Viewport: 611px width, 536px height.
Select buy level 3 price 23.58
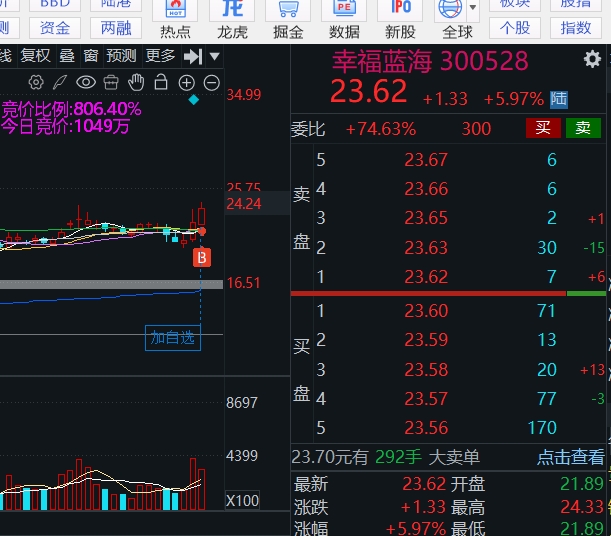pos(426,370)
